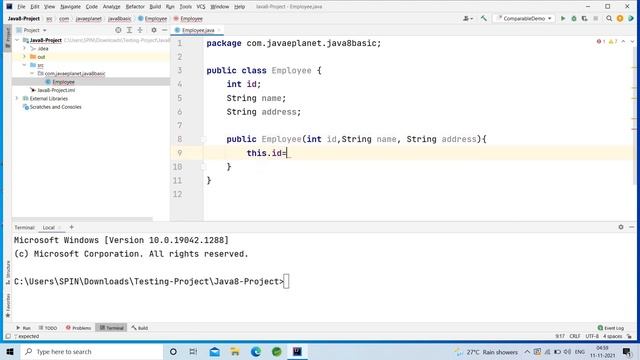Click Select Opened File target icon in Project panel
The image size is (640, 360).
(118, 30)
